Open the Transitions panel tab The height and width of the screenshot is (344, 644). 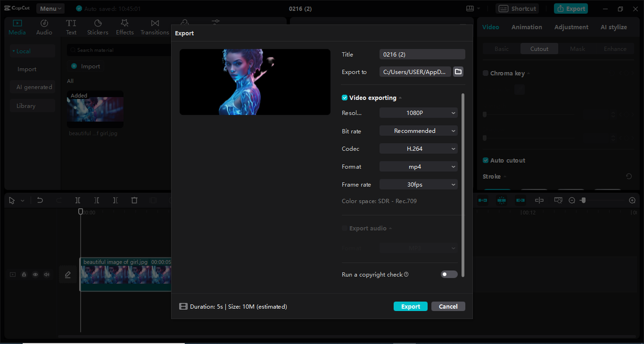coord(155,27)
